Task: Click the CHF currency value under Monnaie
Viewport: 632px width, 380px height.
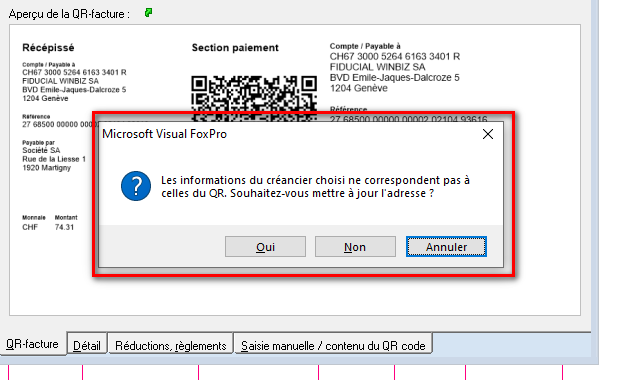Action: (30, 227)
